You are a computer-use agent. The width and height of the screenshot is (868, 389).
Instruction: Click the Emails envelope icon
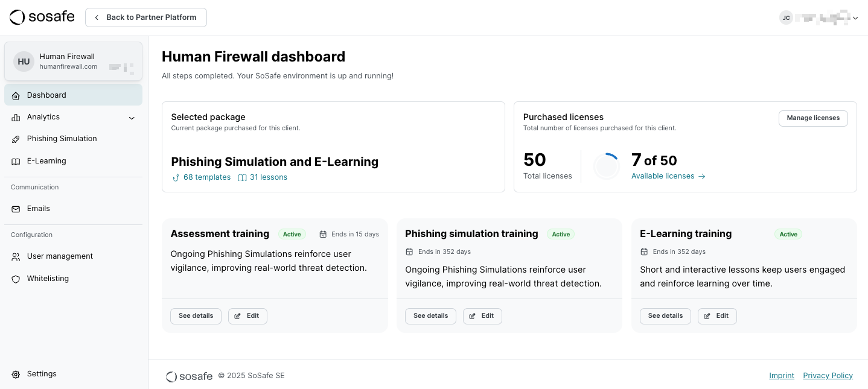(x=16, y=209)
